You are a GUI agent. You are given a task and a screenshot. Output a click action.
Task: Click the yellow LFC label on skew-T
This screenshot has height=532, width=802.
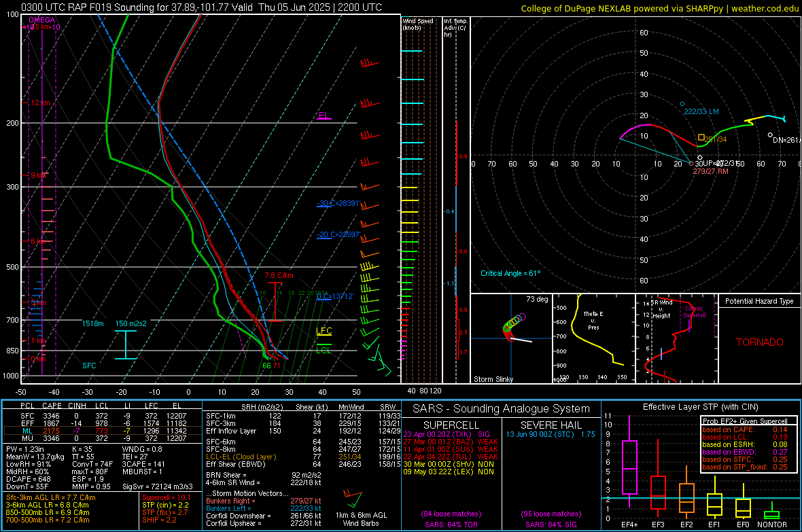point(324,331)
